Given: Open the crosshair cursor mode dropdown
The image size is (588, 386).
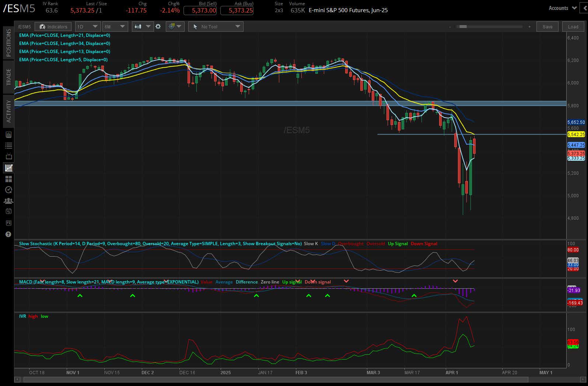Looking at the screenshot, I should pyautogui.click(x=175, y=27).
